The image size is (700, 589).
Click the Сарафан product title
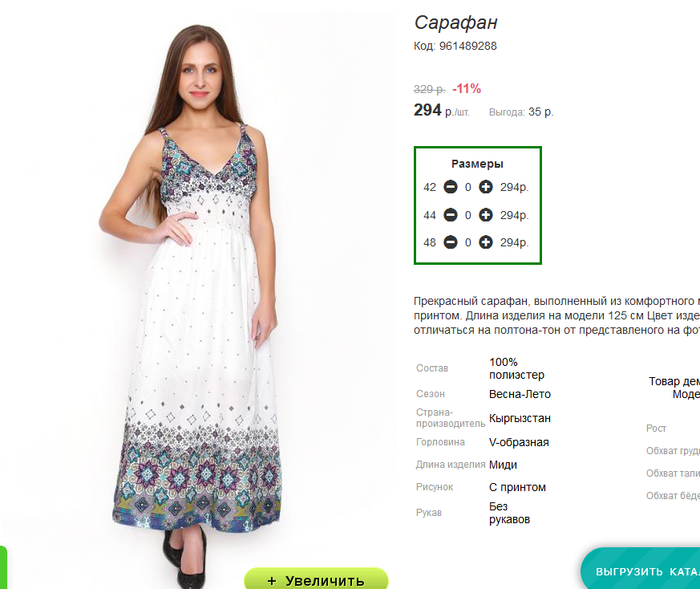click(x=456, y=22)
